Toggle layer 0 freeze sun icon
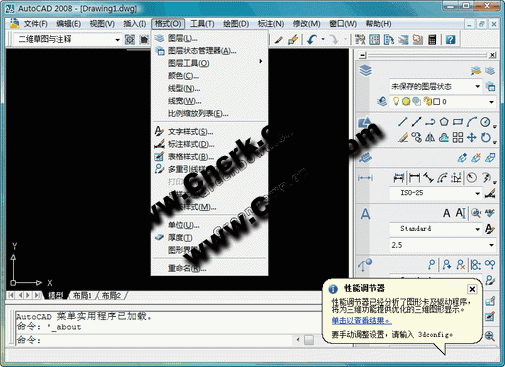This screenshot has height=367, width=505. click(x=406, y=101)
